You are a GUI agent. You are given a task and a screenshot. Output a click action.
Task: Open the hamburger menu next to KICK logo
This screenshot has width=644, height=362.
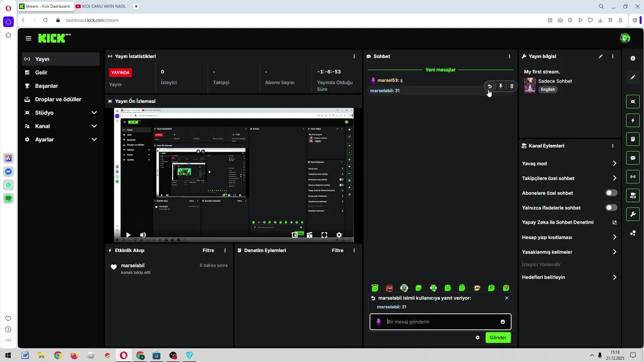click(29, 38)
